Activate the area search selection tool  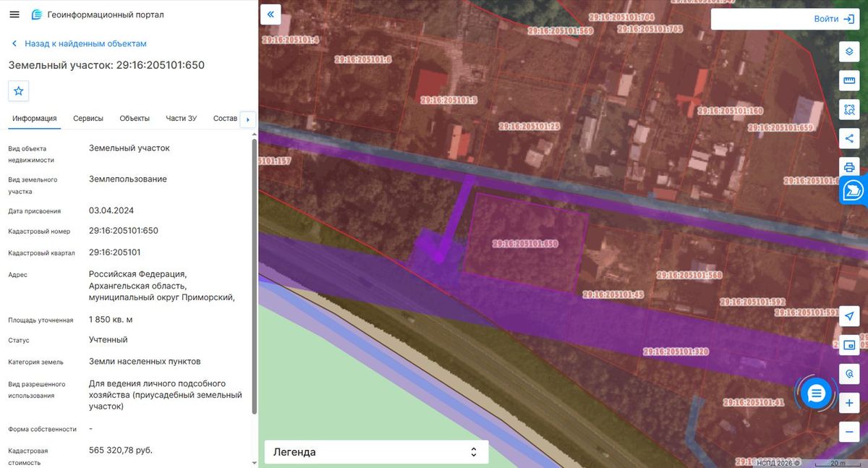(849, 110)
